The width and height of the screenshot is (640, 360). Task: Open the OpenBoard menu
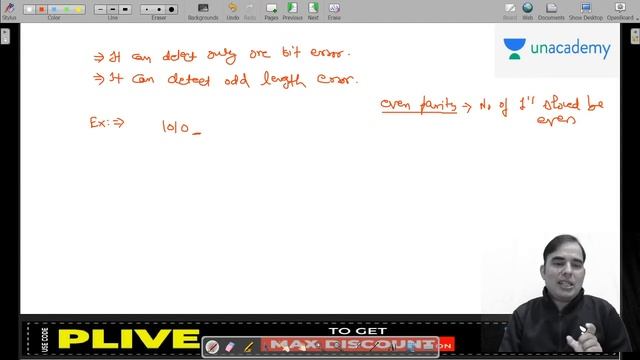pos(621,11)
